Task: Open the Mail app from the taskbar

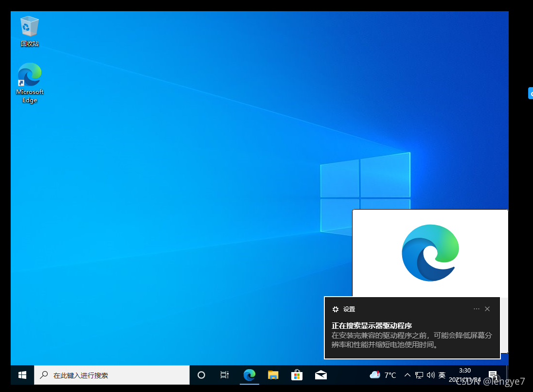Action: coord(320,375)
